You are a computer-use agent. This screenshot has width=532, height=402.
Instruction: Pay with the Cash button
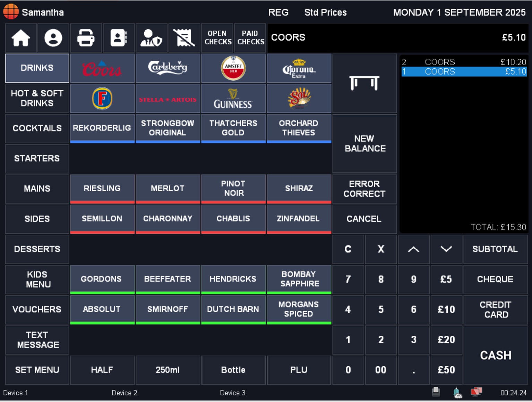tap(495, 355)
